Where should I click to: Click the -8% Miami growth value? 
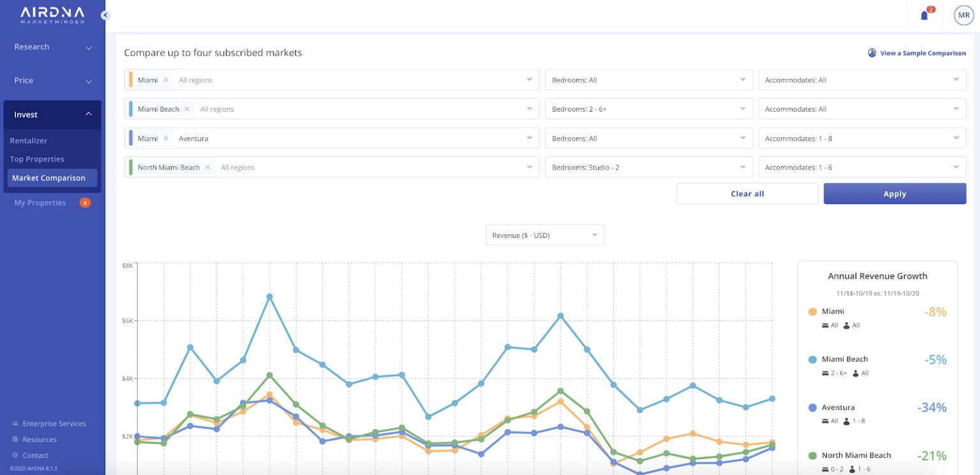pyautogui.click(x=935, y=312)
